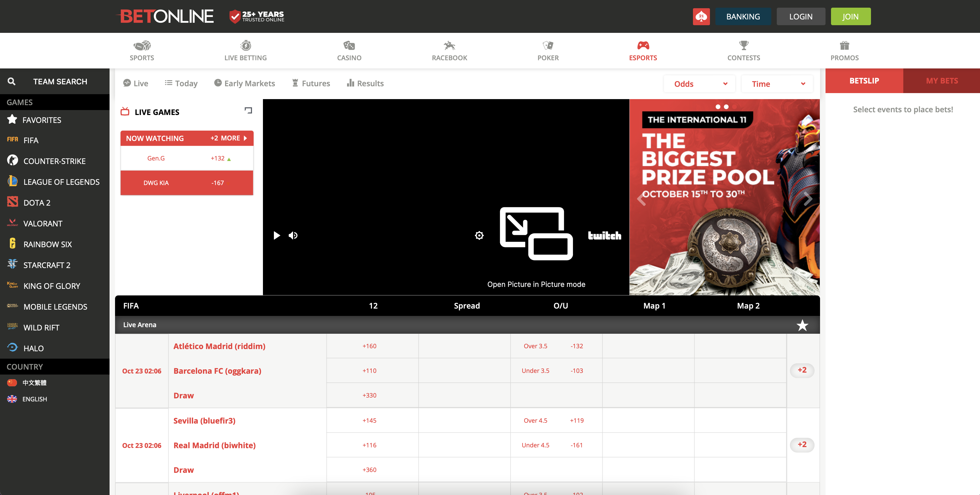The width and height of the screenshot is (980, 495).
Task: Switch to the Results tab
Action: (x=365, y=83)
